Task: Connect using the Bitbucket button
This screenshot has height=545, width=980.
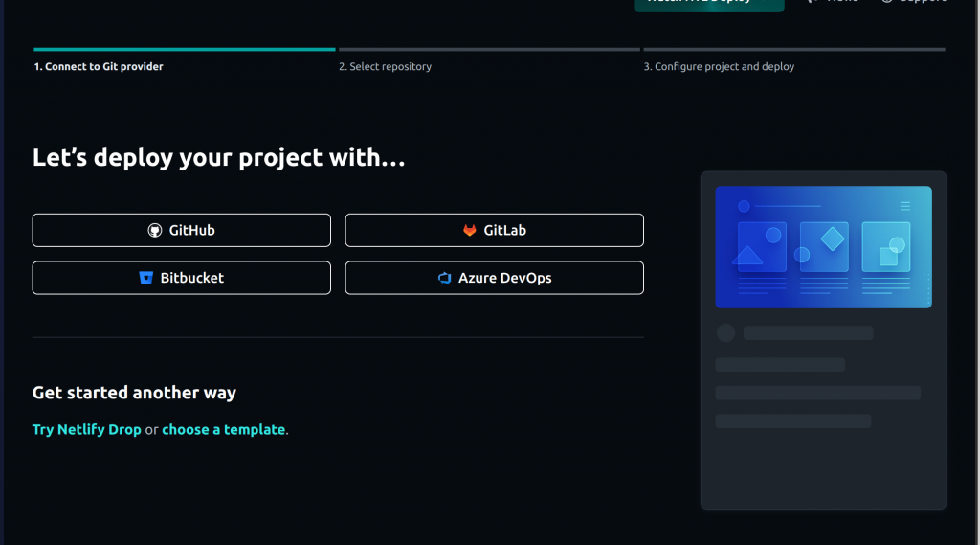Action: [181, 278]
